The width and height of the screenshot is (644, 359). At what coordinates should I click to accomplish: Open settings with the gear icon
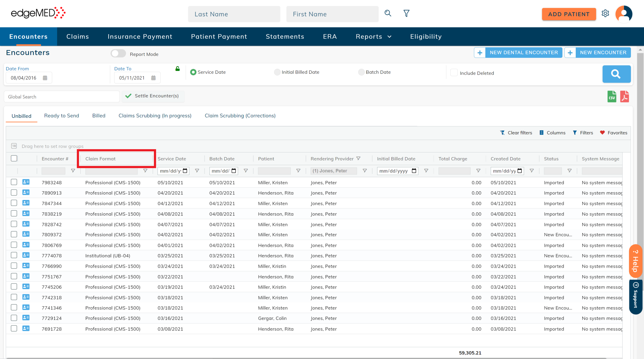coord(605,13)
